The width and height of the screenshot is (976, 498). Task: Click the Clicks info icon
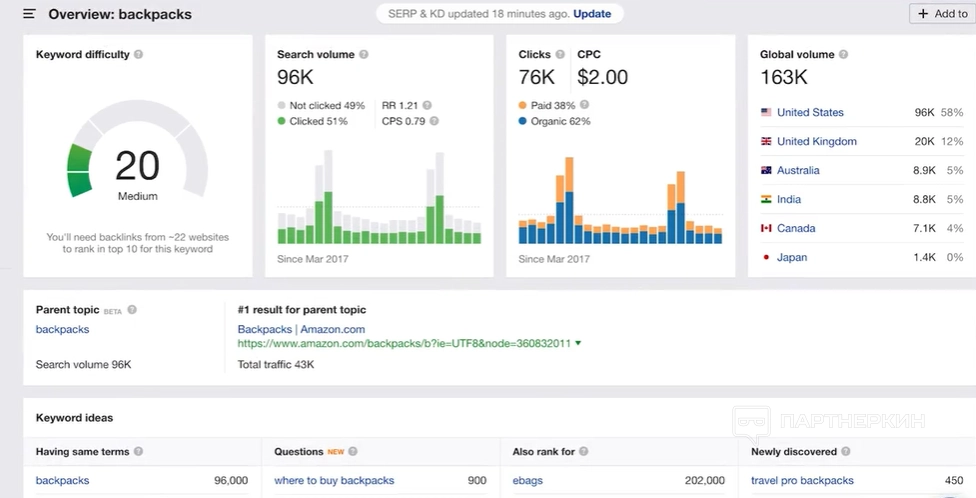[560, 55]
